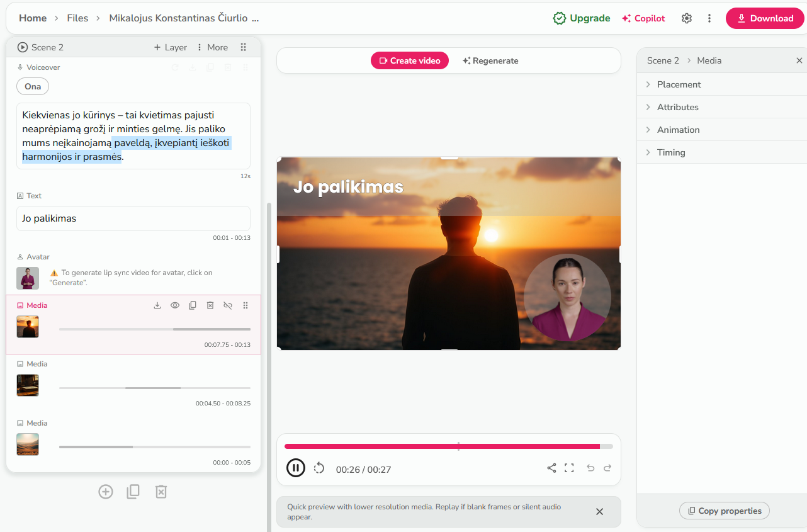Delete the selected Media layer
The image size is (807, 532).
click(x=210, y=305)
